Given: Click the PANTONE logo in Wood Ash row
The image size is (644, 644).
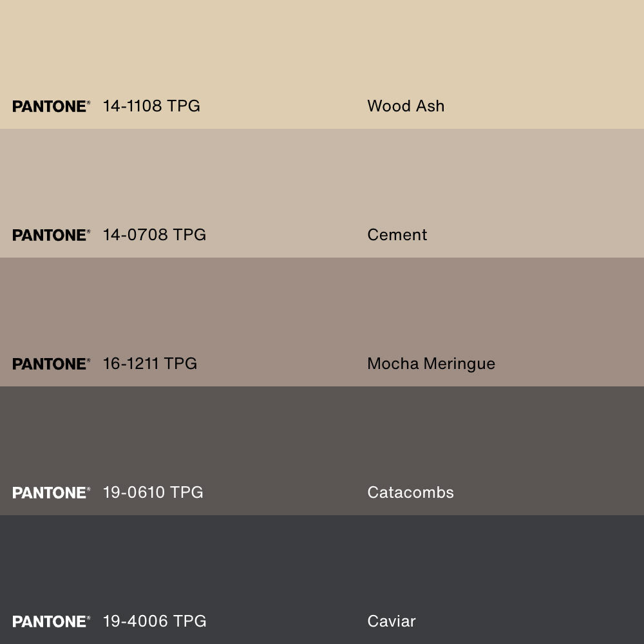Looking at the screenshot, I should click(x=51, y=106).
